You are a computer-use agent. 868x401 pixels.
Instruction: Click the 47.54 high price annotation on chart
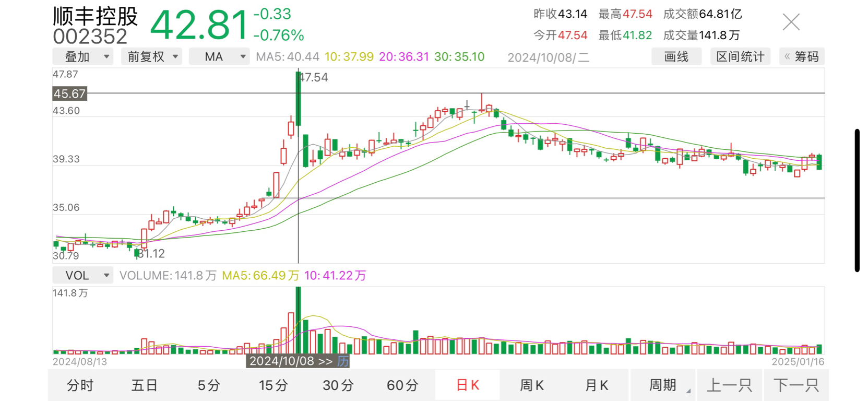point(314,78)
